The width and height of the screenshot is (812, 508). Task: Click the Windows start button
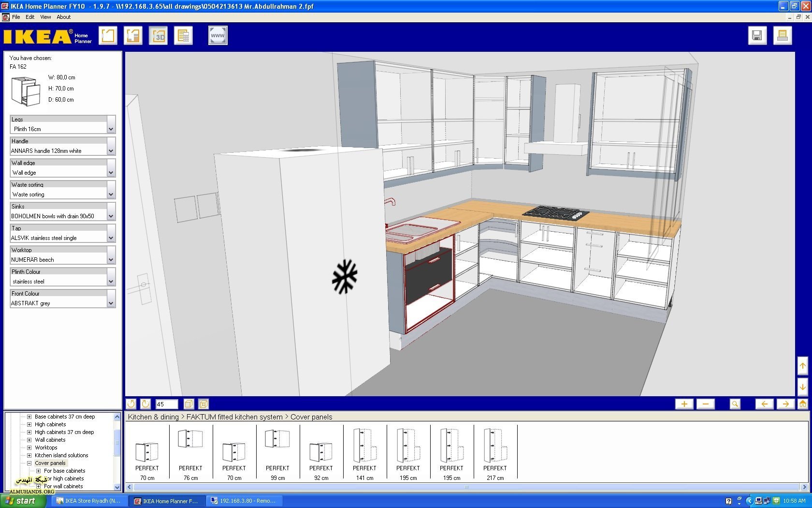point(22,501)
